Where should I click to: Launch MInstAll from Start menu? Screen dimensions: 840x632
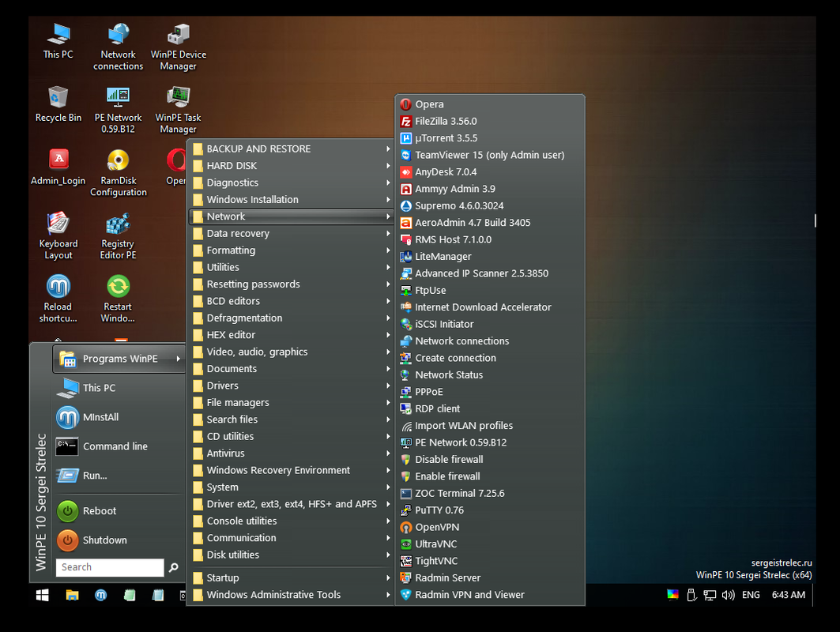tap(119, 417)
